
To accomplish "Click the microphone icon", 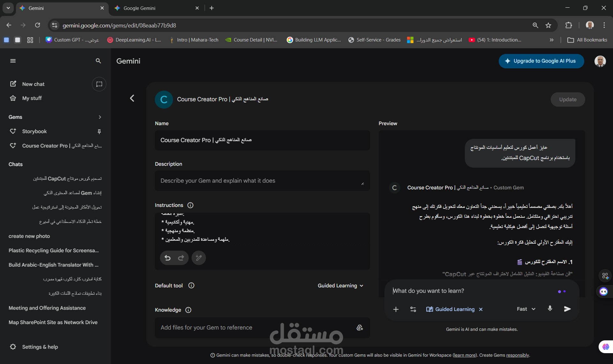I will (x=550, y=309).
